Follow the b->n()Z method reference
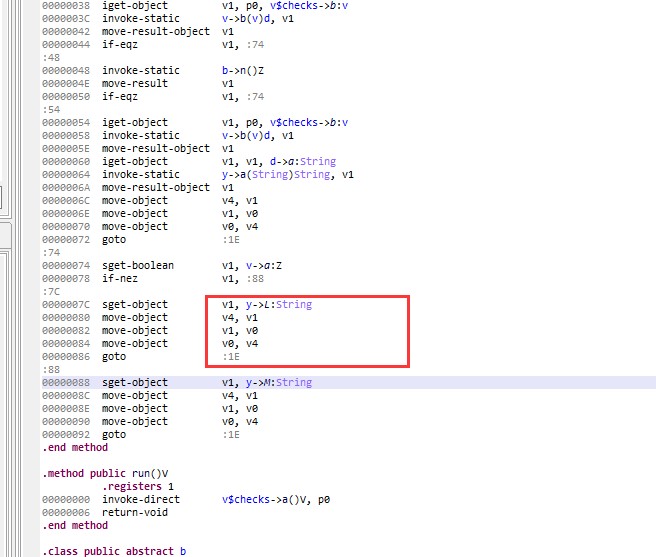The width and height of the screenshot is (656, 557). (243, 70)
